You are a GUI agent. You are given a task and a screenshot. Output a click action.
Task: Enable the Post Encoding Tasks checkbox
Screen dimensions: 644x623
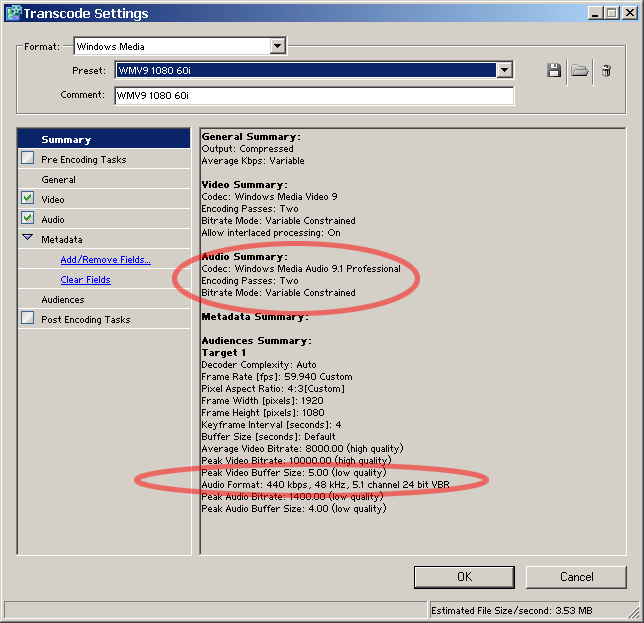tap(28, 318)
